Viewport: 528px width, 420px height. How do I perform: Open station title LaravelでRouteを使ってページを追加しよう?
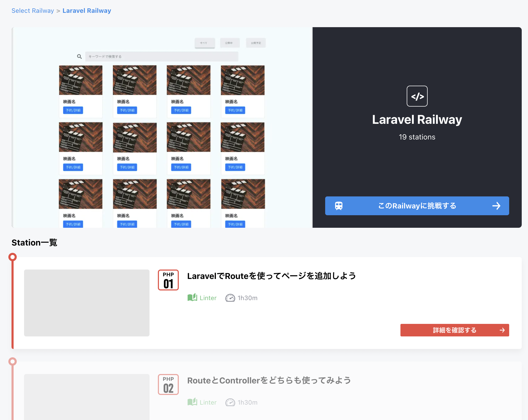point(271,276)
